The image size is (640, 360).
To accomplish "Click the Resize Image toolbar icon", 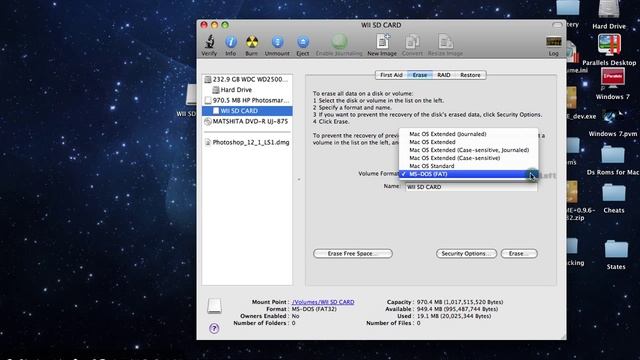I will tap(445, 42).
